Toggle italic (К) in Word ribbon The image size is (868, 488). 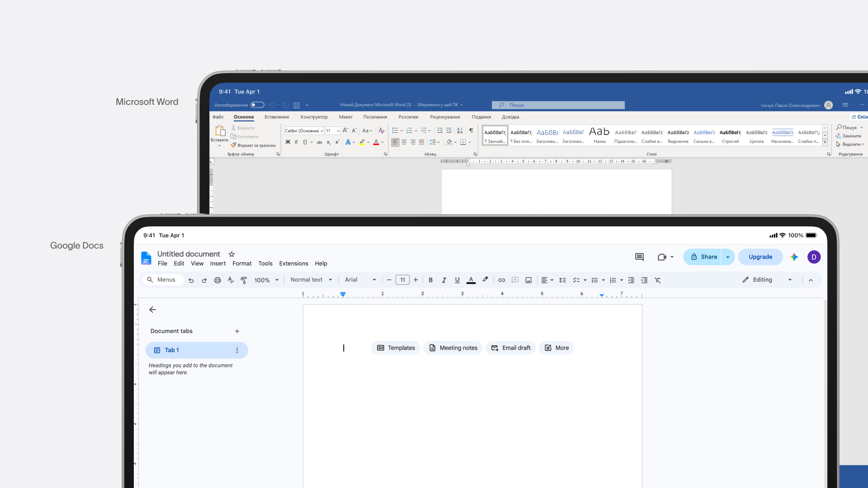coord(297,142)
